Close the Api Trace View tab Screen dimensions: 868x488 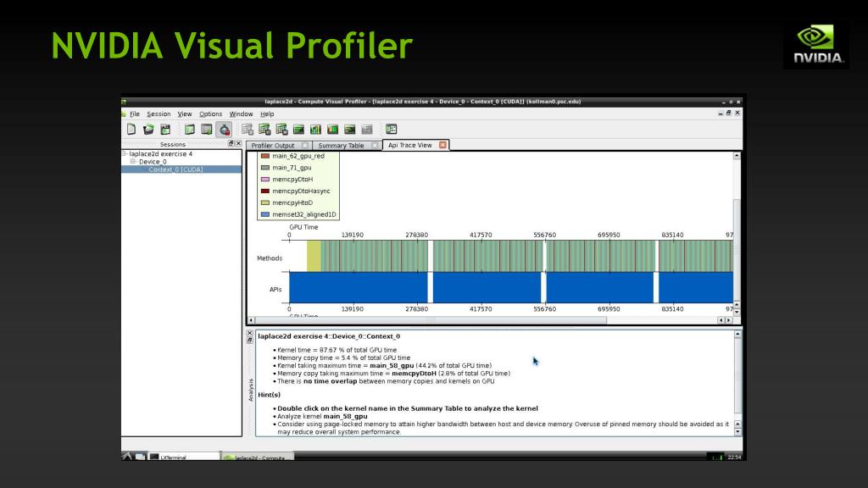click(x=442, y=145)
